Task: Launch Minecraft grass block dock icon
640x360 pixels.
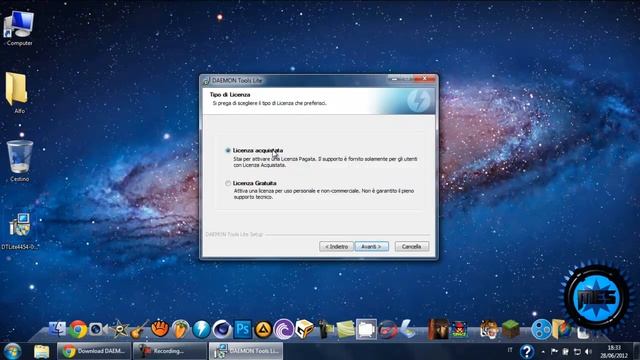Action: point(510,329)
